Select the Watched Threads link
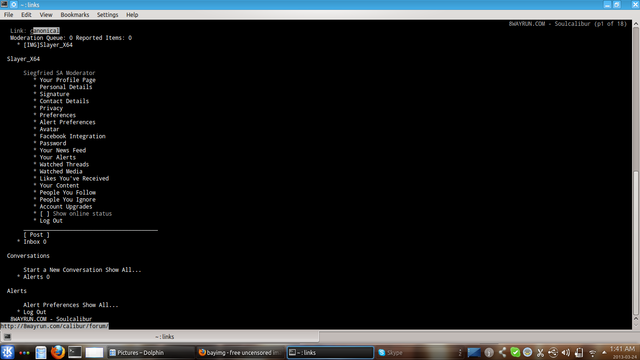 (64, 164)
